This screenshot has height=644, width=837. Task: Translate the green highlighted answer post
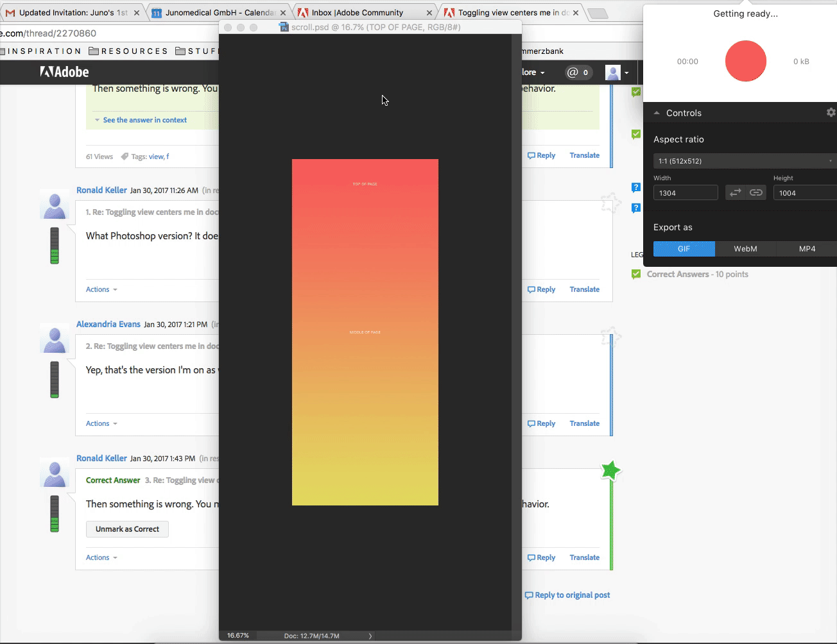585,155
